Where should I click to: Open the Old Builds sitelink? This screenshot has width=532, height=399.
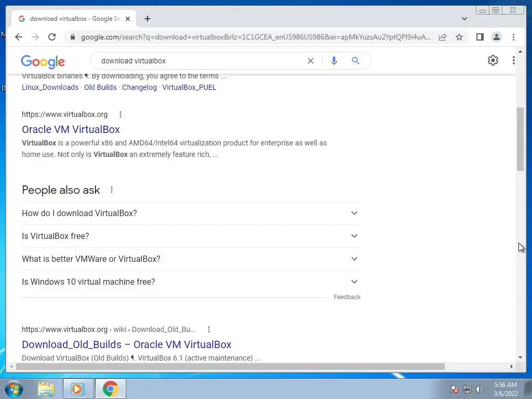point(100,87)
